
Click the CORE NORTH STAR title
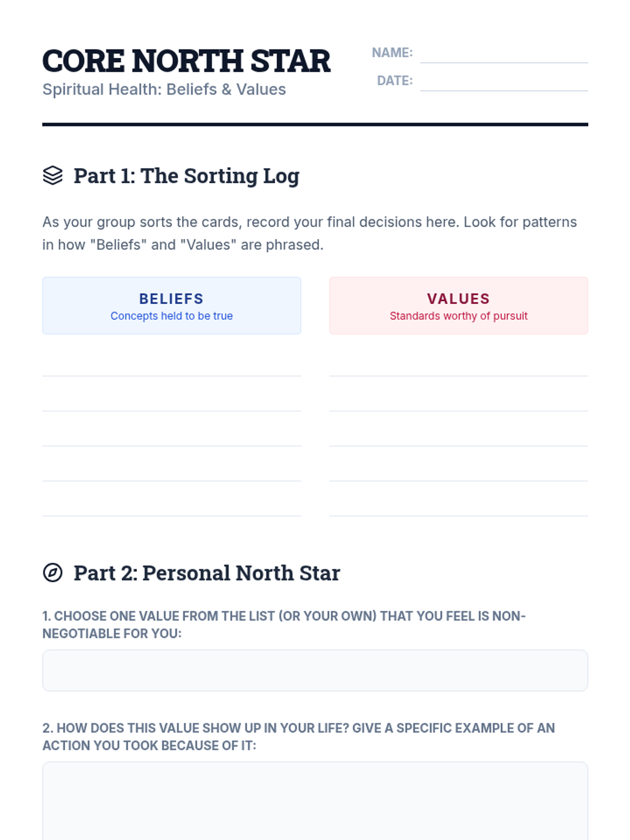coord(186,61)
